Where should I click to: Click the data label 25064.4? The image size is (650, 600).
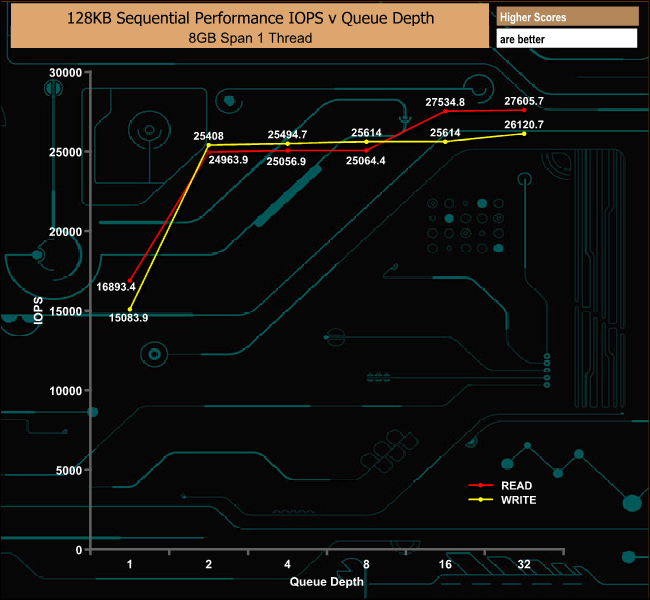point(366,160)
